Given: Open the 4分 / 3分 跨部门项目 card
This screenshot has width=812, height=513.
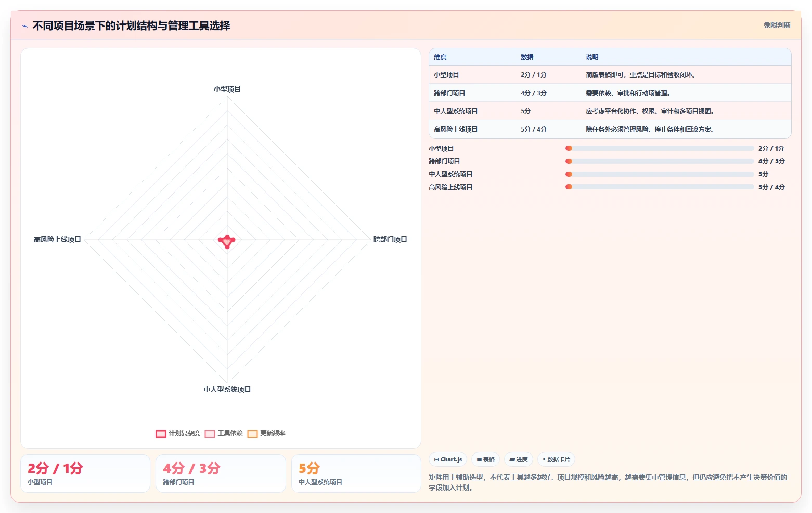Looking at the screenshot, I should point(221,473).
